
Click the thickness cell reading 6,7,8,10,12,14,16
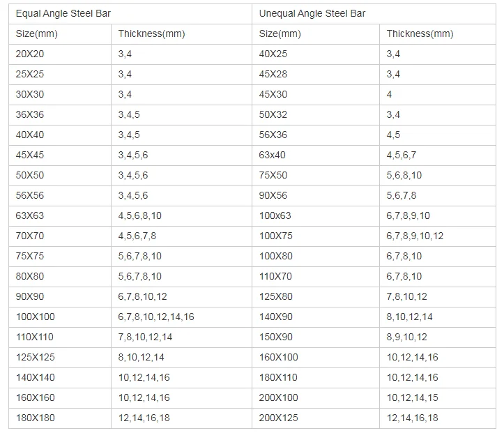click(x=156, y=317)
